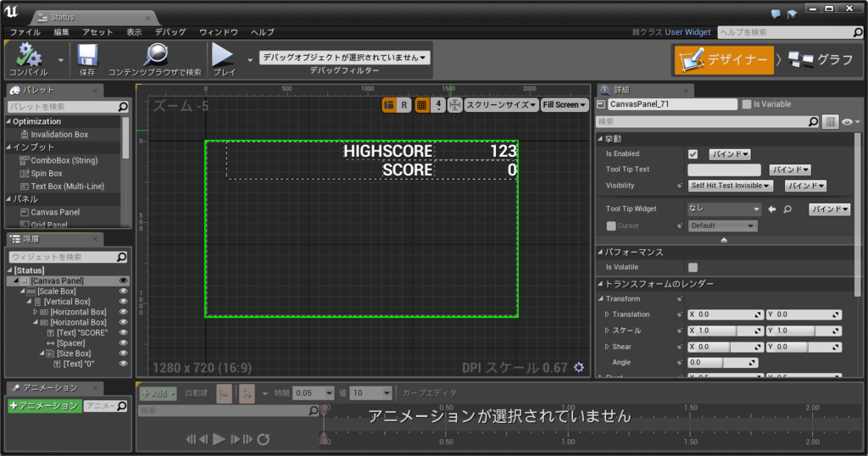868x456 pixels.
Task: Click the widget name field CanvasPanel_71
Action: [x=672, y=104]
